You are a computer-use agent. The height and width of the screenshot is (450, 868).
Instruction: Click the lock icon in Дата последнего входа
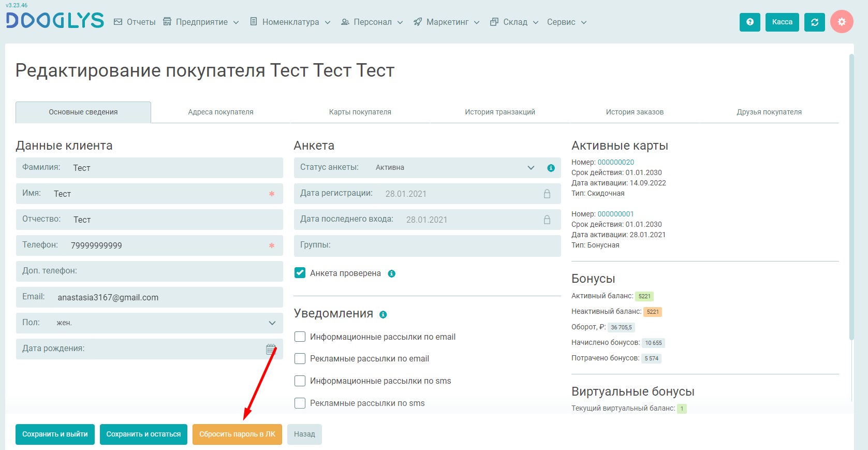click(x=547, y=220)
